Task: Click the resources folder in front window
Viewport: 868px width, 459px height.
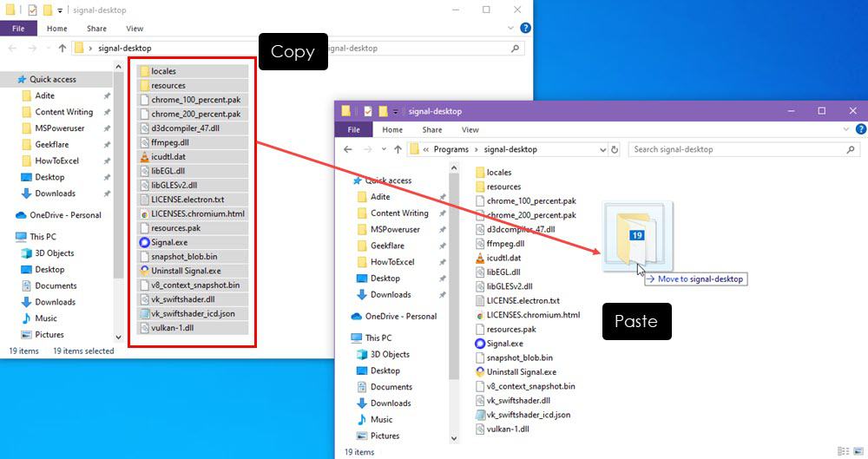Action: coord(497,187)
